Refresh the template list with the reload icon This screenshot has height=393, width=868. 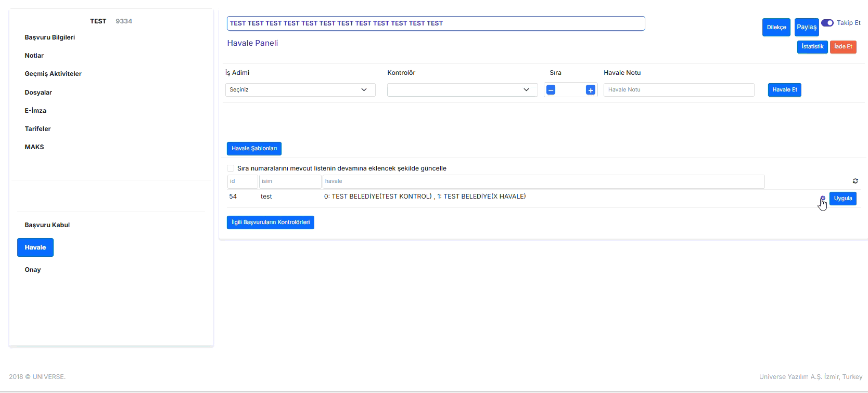point(855,181)
